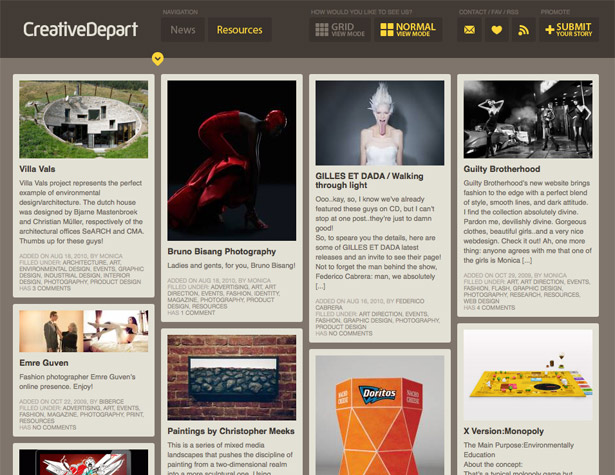
Task: Click Villa Vals Architecture category tag
Action: click(84, 262)
